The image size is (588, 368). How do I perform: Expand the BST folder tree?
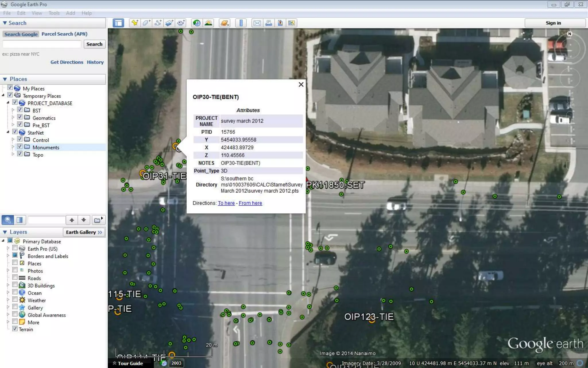point(13,110)
